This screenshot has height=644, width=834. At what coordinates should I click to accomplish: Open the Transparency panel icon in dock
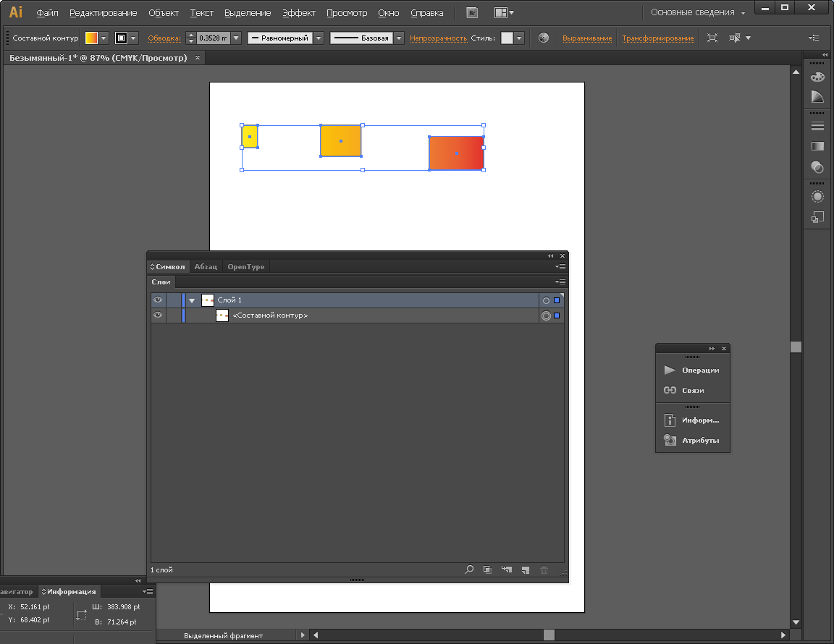point(817,167)
